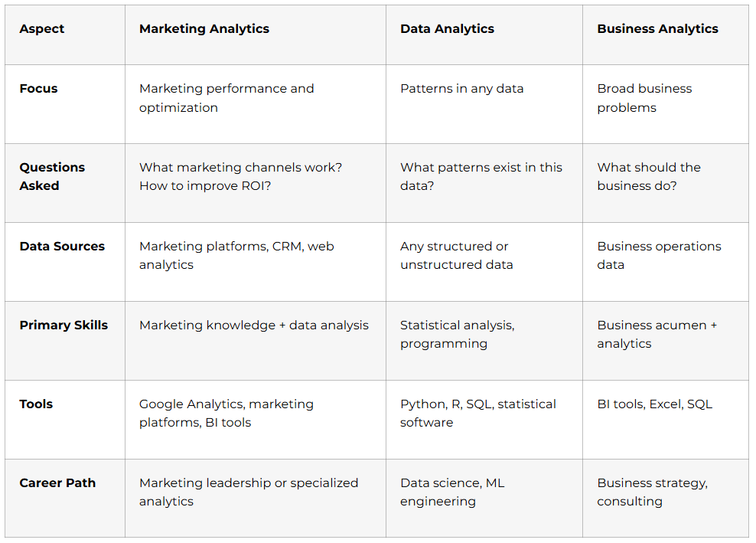Click the 'Statistical analysis, programming' cell
This screenshot has height=543, width=756.
[x=457, y=335]
